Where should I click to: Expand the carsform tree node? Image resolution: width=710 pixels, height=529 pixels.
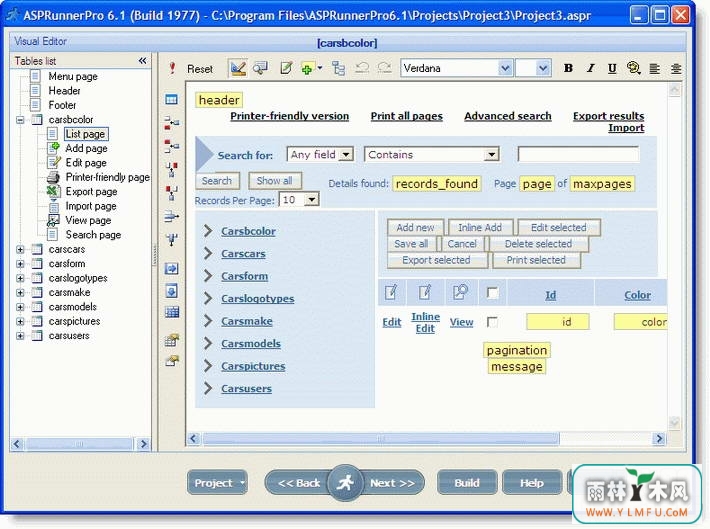click(20, 264)
